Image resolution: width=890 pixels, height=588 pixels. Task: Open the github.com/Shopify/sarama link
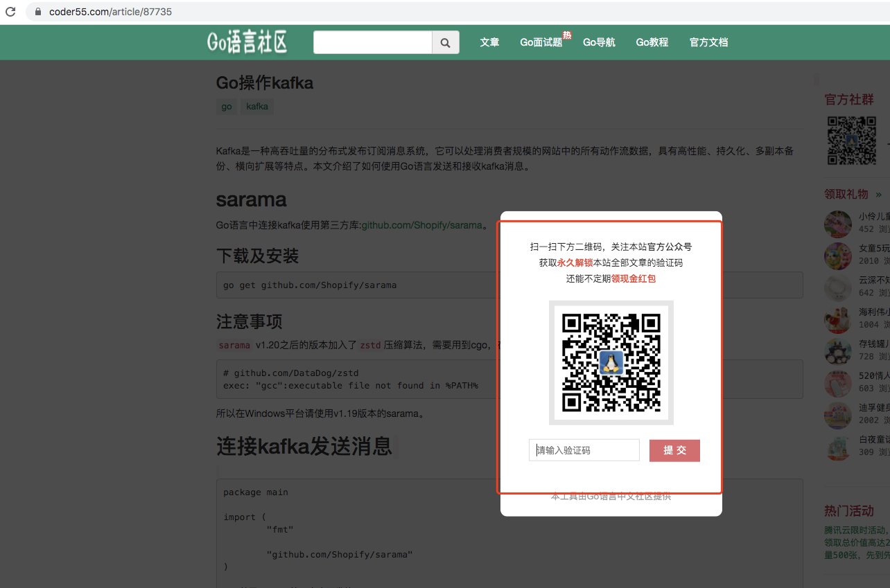point(421,225)
